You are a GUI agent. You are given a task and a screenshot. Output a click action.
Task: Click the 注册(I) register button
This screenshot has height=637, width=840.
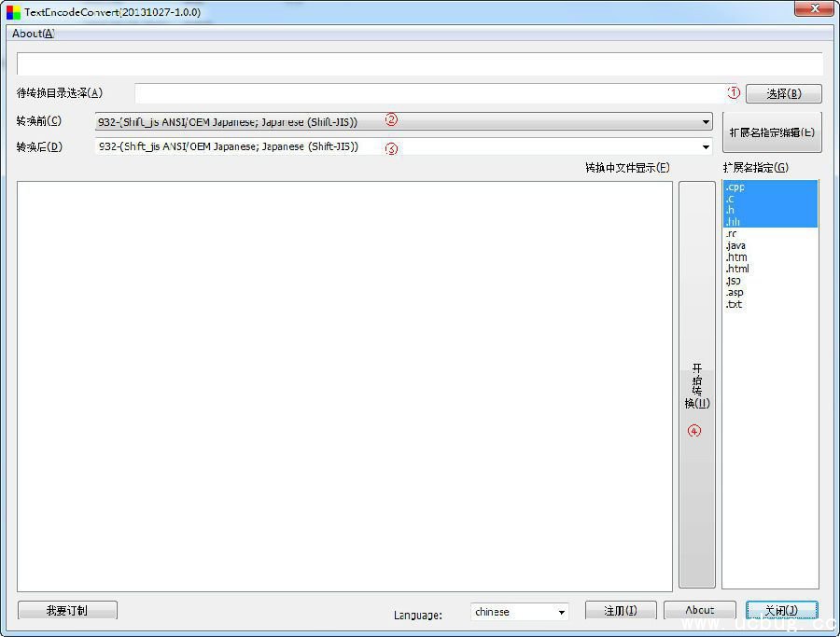620,611
